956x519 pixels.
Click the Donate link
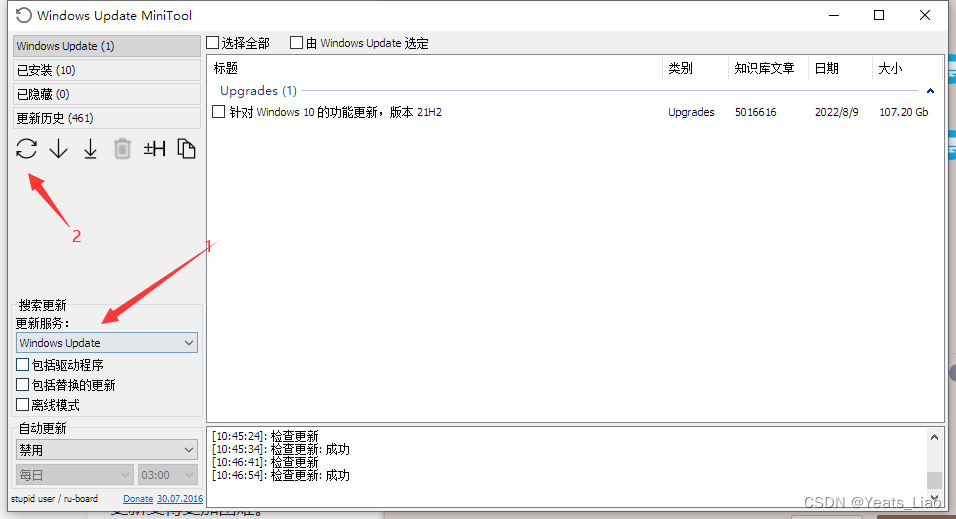(138, 498)
